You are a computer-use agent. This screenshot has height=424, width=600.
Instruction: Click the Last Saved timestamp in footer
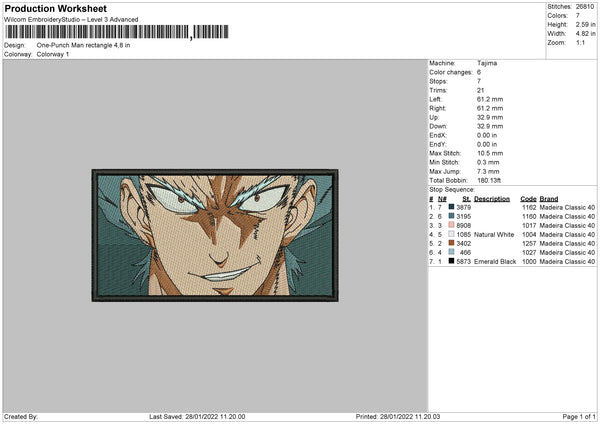click(x=198, y=416)
